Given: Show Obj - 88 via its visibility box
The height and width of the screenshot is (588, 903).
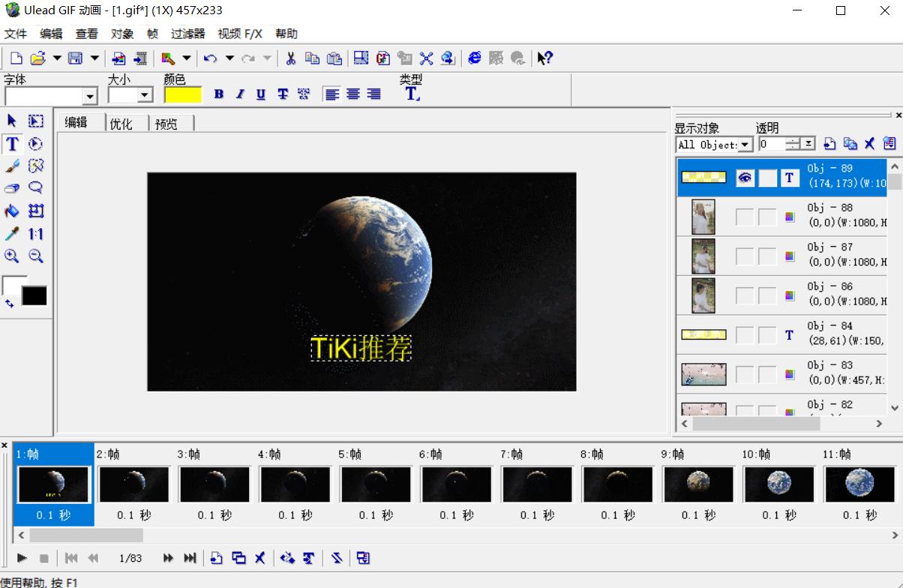Looking at the screenshot, I should [745, 217].
